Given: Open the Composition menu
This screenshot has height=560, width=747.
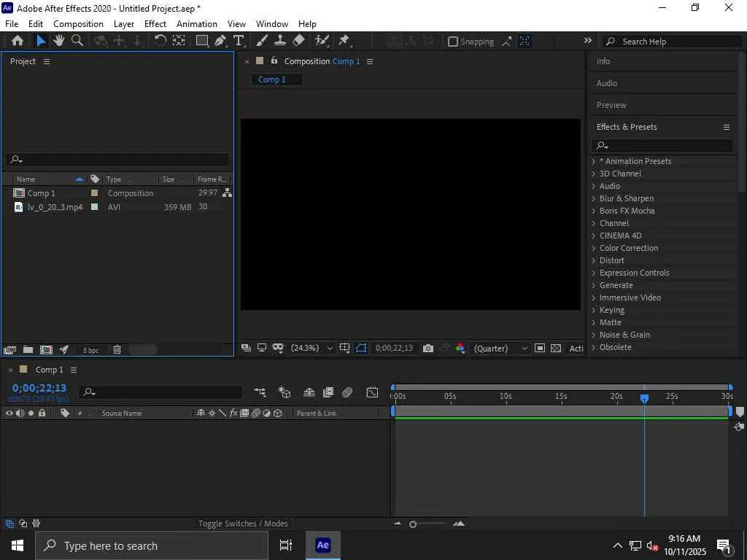Looking at the screenshot, I should 78,24.
